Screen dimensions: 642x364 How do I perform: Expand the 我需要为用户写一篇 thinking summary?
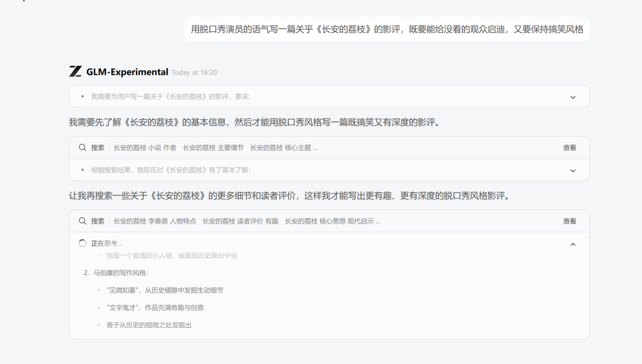[x=572, y=96]
